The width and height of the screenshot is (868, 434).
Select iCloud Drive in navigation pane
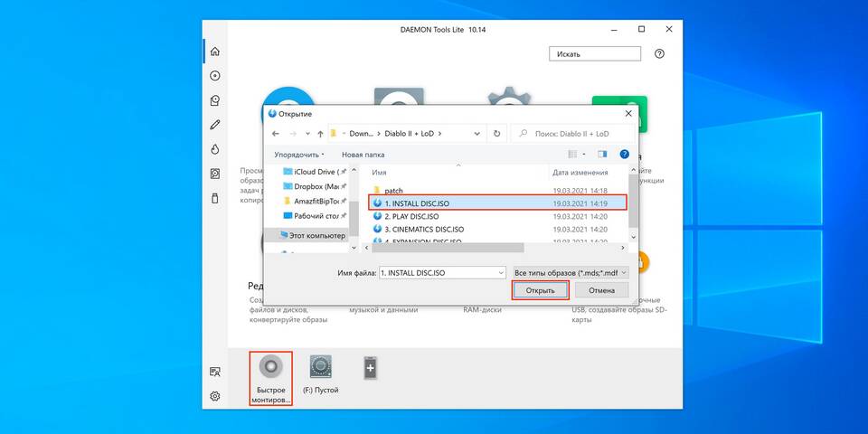tap(314, 172)
